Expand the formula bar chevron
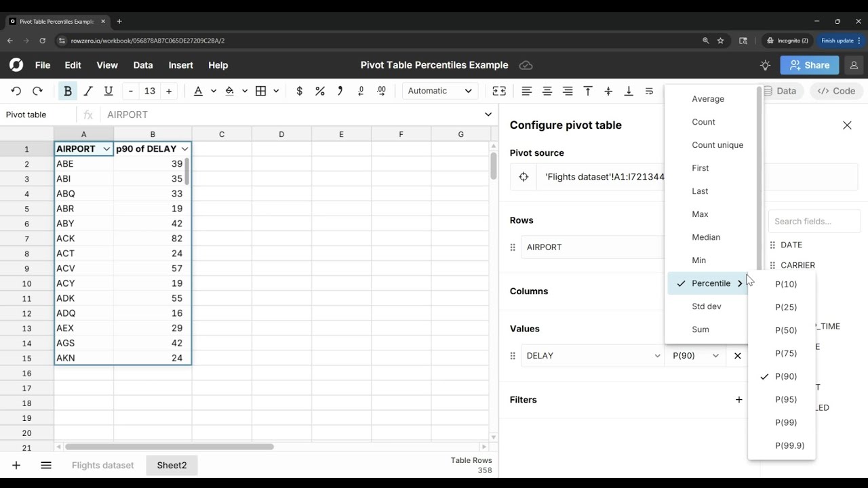 coord(488,115)
